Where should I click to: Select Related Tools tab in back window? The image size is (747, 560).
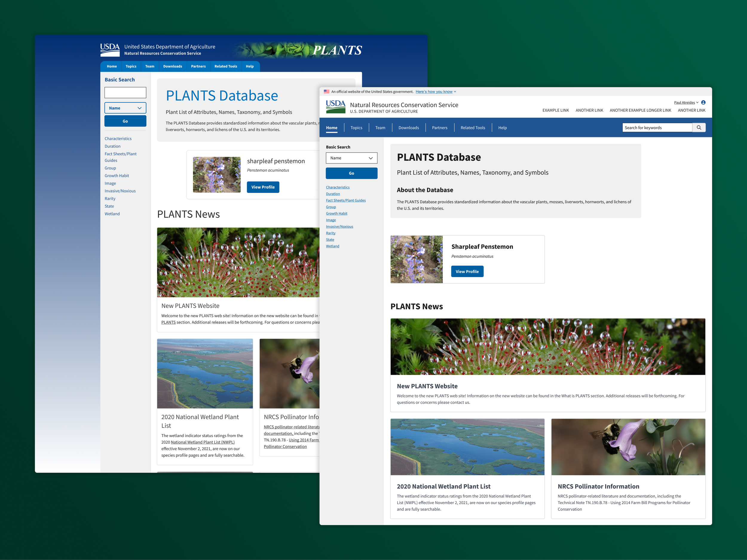[226, 67]
